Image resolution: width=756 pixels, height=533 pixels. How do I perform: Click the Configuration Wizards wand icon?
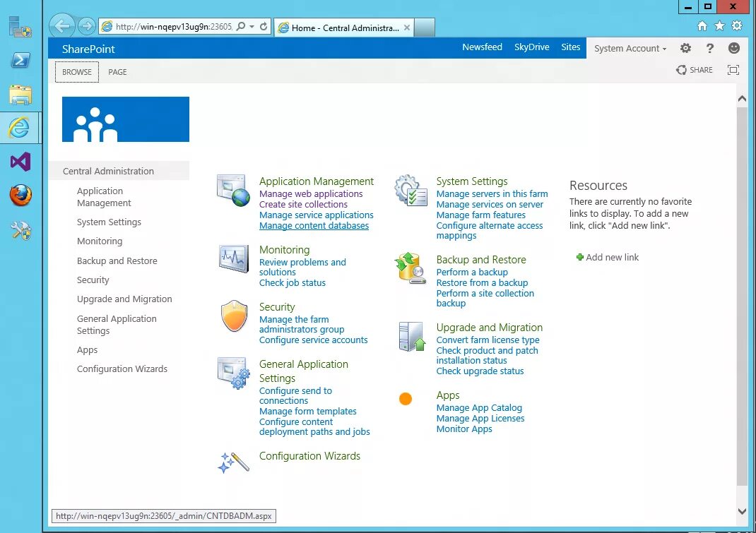[233, 462]
